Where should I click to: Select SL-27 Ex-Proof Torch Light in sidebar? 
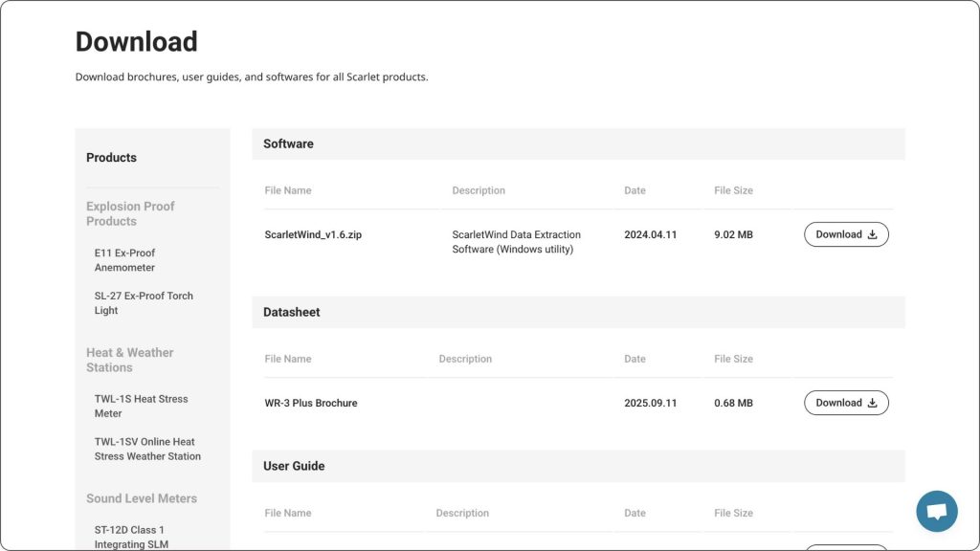(144, 303)
